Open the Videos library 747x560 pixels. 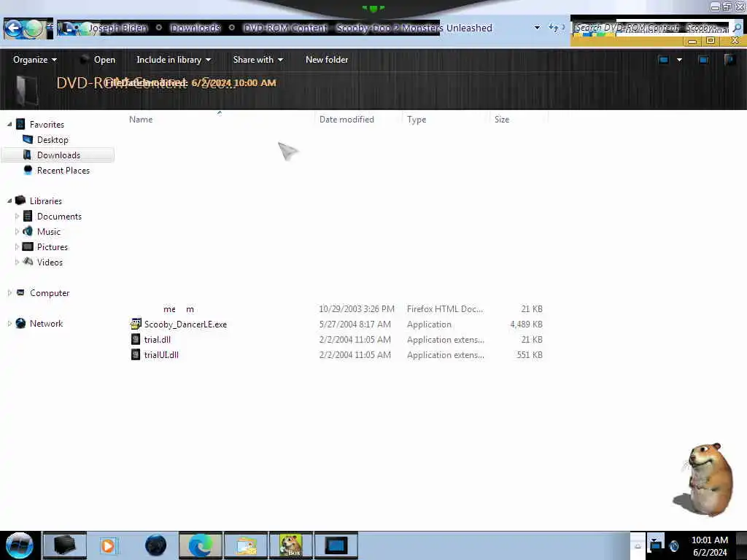coord(50,262)
